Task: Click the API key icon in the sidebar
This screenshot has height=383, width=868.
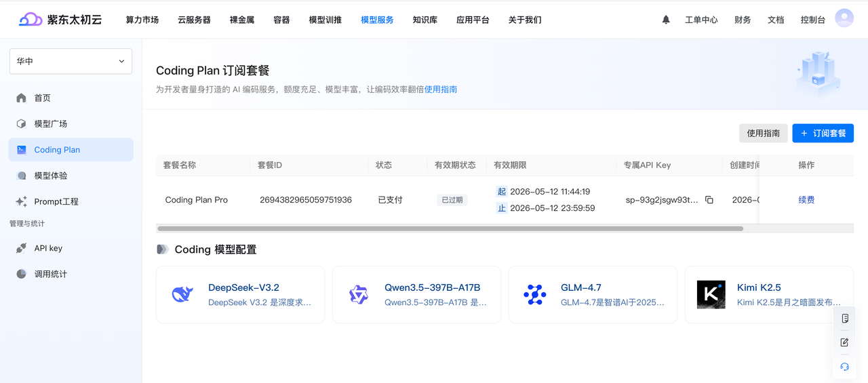Action: 21,248
